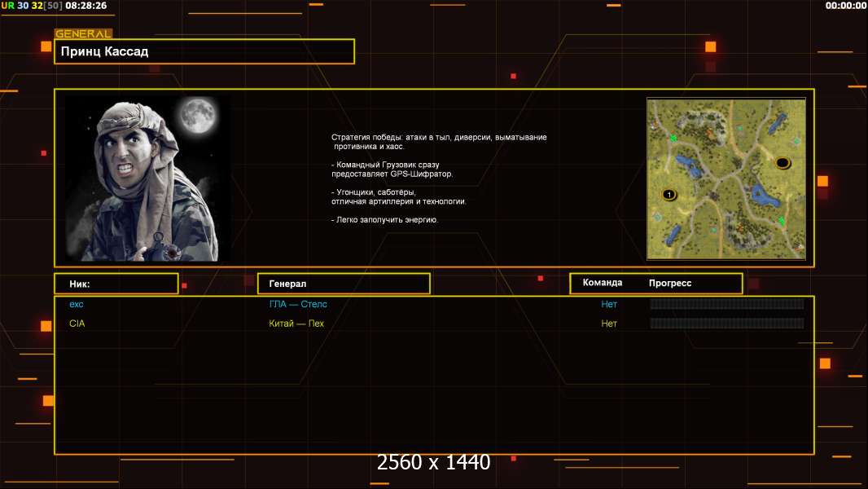The width and height of the screenshot is (868, 489).
Task: Click the black start position marker on map
Action: click(783, 163)
